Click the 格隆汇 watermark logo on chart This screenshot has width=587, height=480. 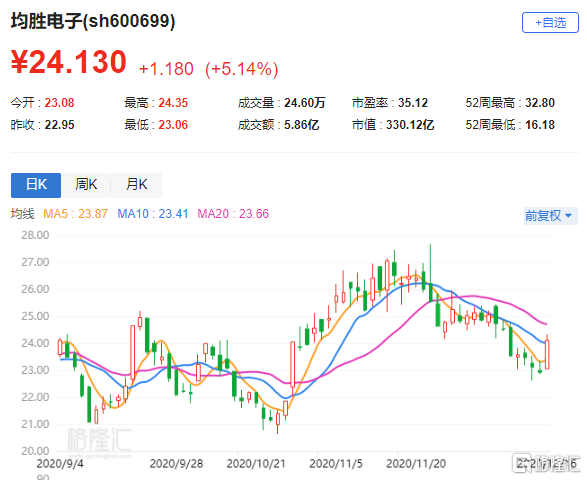click(x=100, y=442)
